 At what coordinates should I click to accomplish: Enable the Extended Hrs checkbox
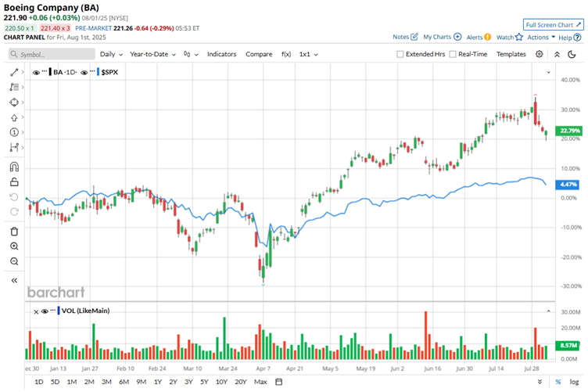click(x=400, y=54)
